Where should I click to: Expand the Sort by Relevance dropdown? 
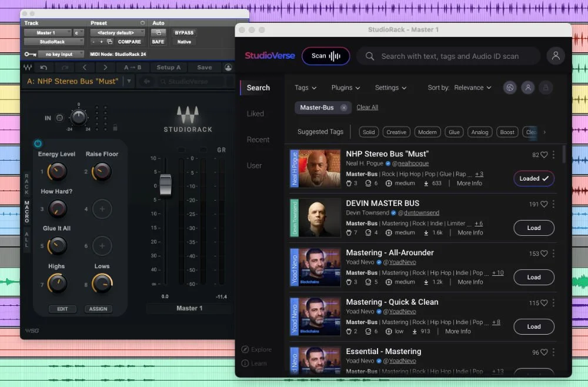pyautogui.click(x=473, y=87)
